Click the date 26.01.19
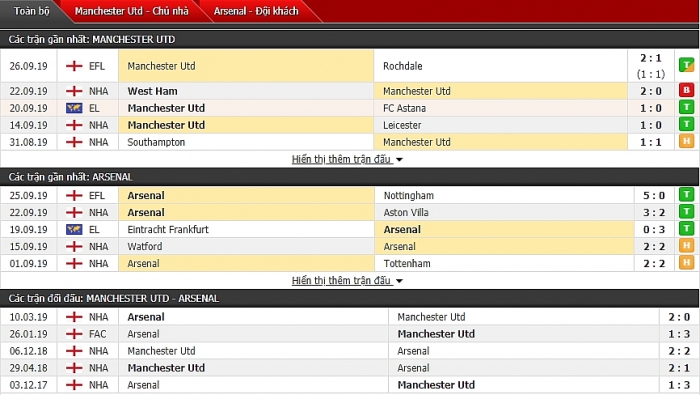This screenshot has width=700, height=395. (29, 334)
